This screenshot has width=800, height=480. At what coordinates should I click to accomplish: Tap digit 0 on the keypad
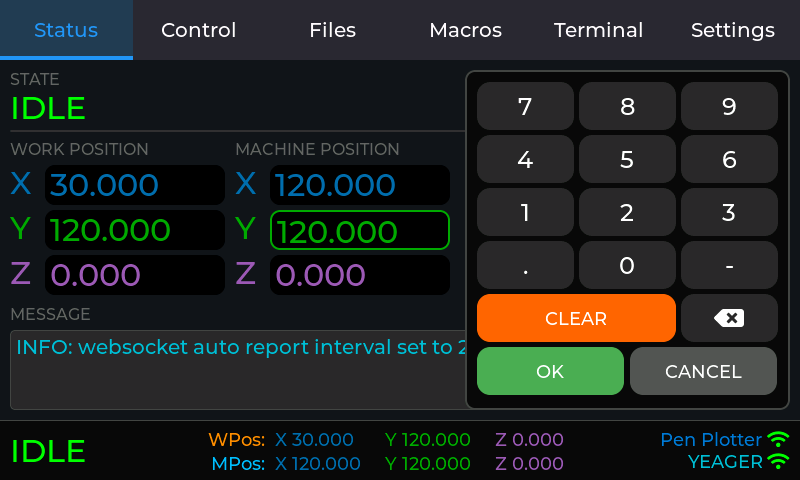[627, 265]
